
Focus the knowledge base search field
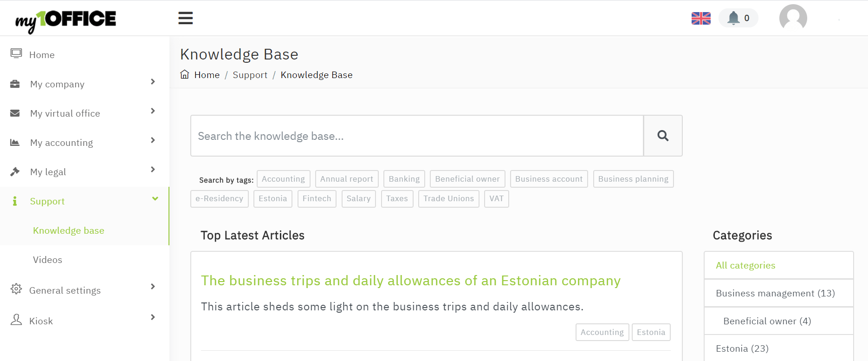point(416,136)
